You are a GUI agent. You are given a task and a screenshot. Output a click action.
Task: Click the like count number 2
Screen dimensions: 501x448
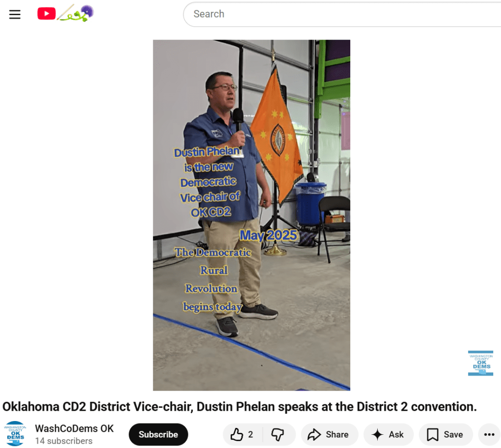coord(250,434)
